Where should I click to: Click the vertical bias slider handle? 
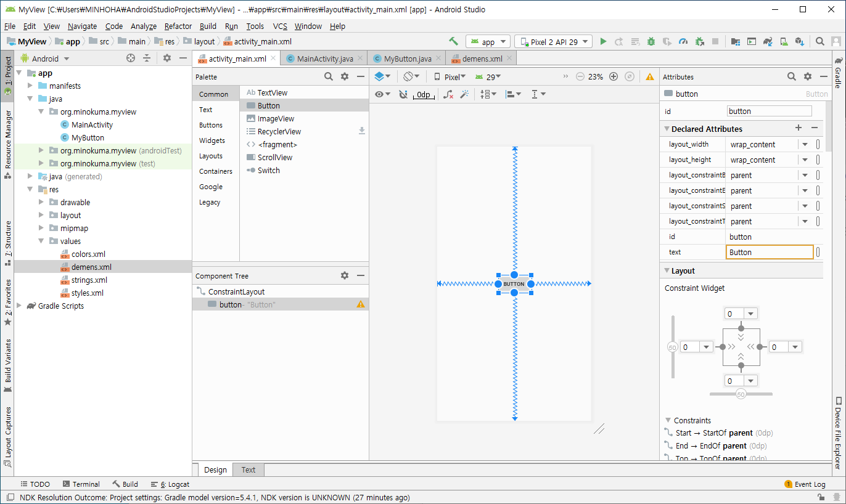672,348
